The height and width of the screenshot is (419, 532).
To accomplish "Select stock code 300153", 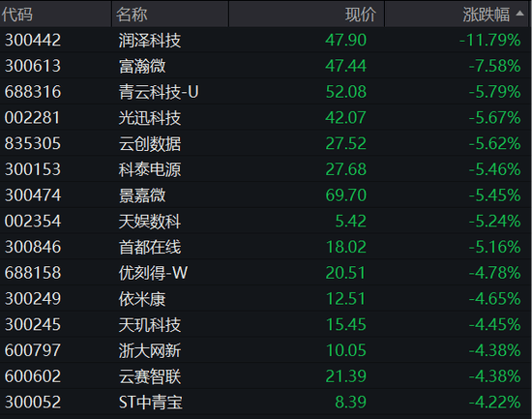I will [33, 169].
